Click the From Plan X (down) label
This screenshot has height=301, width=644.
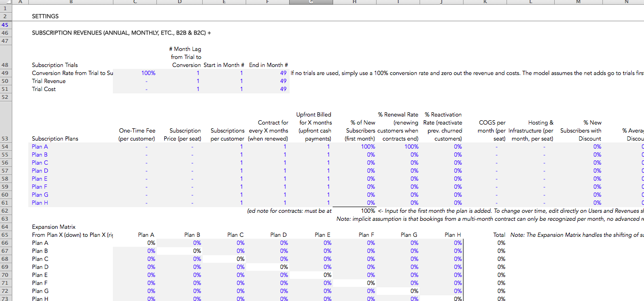point(72,235)
